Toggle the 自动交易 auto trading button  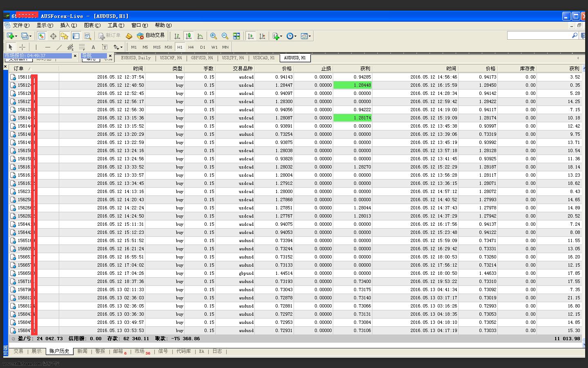coord(151,36)
